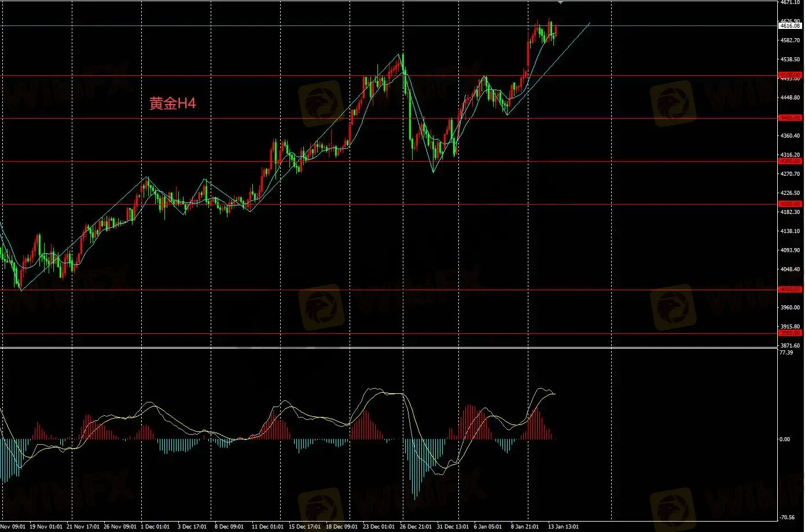Click the chart shift triangle marker
Viewport: 805px width, 532px height.
tap(560, 2)
